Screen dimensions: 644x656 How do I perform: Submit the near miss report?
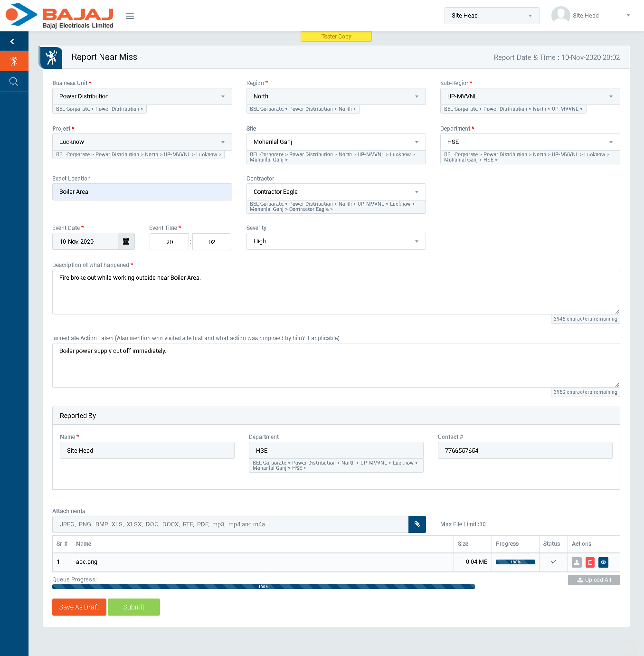(134, 607)
